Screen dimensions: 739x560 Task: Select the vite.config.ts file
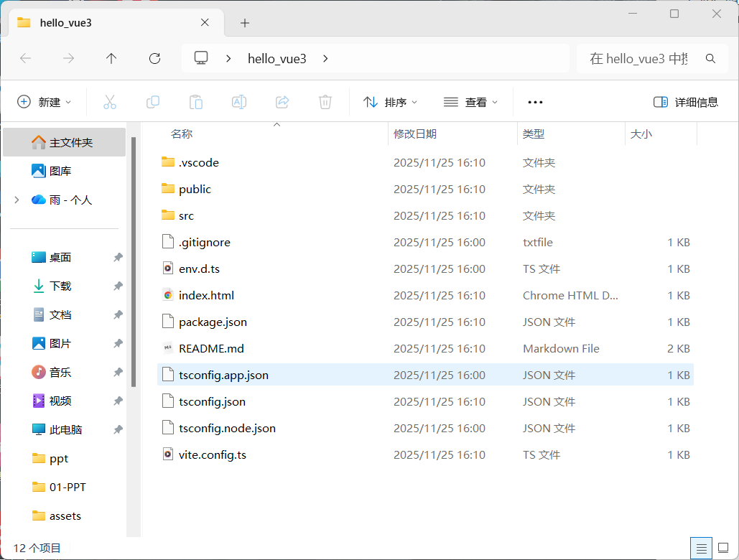[x=425, y=454]
